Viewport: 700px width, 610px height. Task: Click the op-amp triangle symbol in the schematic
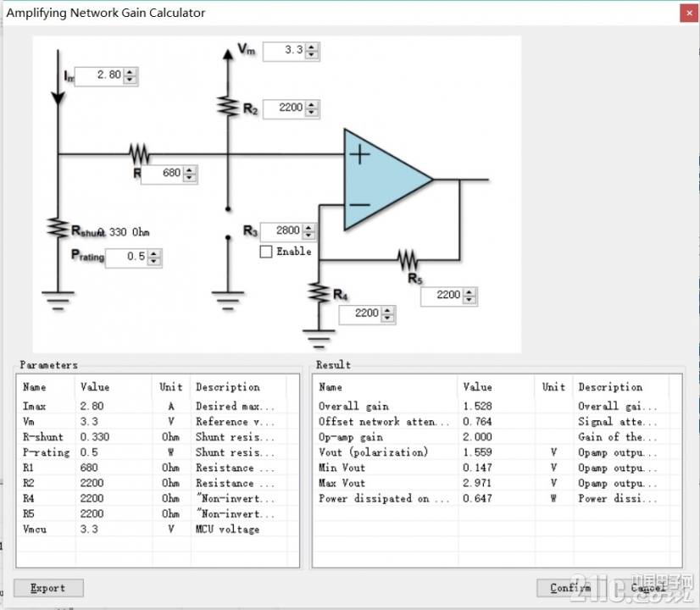pos(384,180)
